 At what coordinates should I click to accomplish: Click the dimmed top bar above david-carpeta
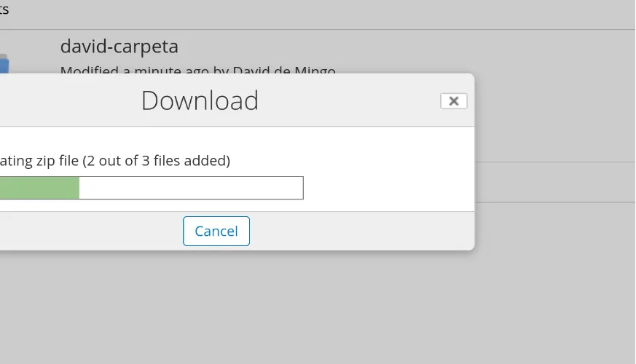[x=328, y=13]
